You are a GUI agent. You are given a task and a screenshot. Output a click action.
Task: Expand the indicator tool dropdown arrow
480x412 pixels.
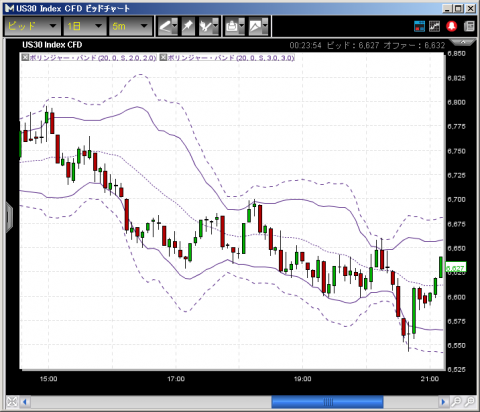coord(215,26)
